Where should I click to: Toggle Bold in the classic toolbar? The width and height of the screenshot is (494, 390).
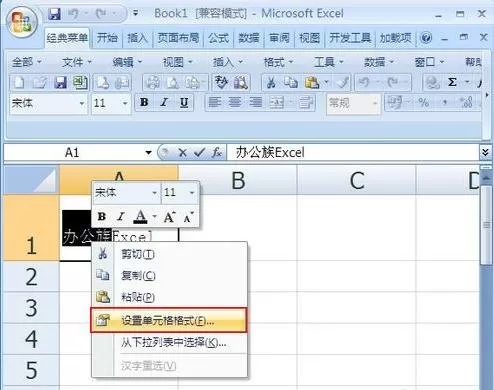coord(144,103)
